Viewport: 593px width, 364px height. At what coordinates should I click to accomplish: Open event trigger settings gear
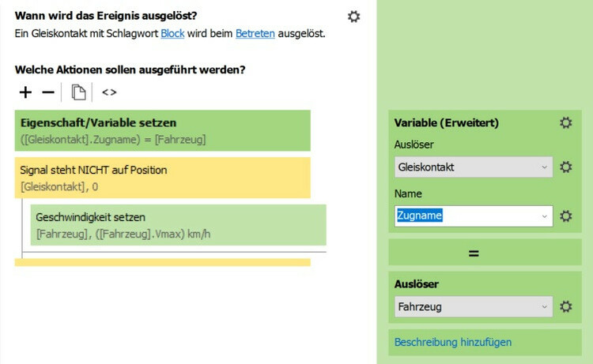pos(353,16)
